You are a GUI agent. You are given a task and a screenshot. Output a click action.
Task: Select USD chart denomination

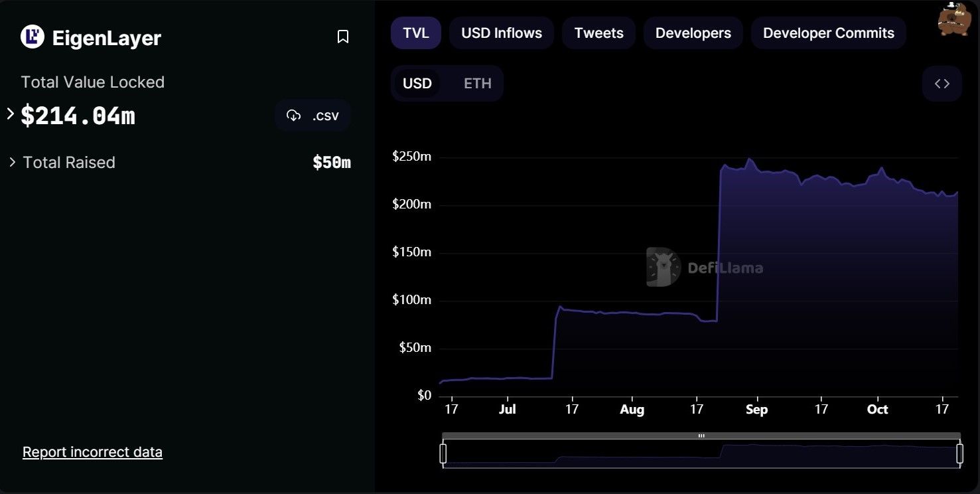point(417,84)
